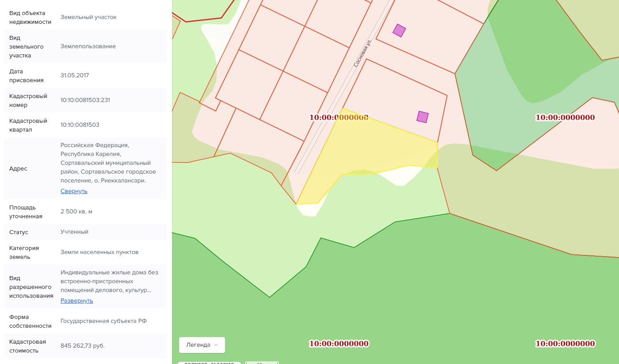Select the status value Учтенный
The height and width of the screenshot is (364, 619).
[74, 232]
